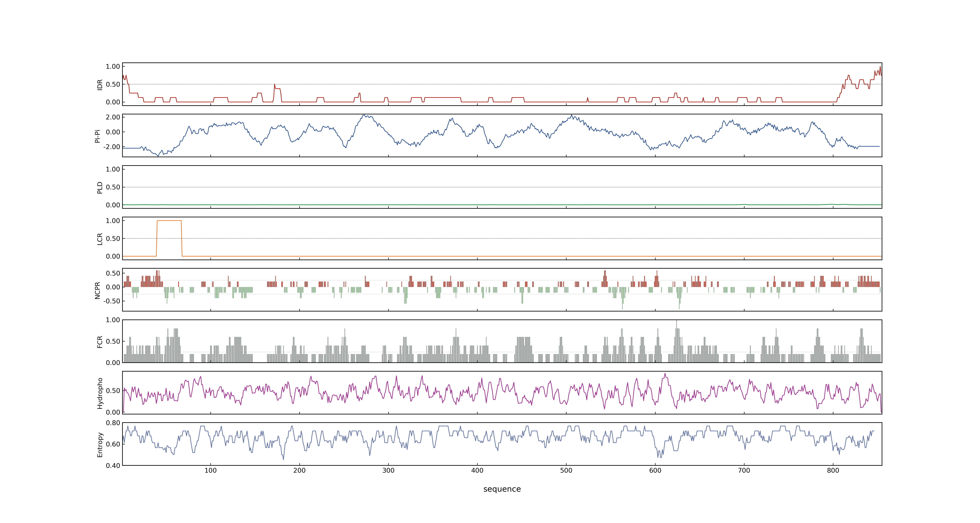Viewport: 980px width, 523px height.
Task: Select the x-axis tick label 500
Action: coord(566,470)
